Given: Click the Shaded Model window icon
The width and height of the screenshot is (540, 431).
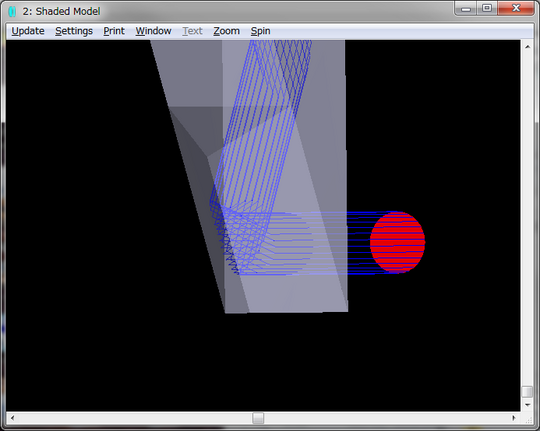Looking at the screenshot, I should (x=12, y=11).
